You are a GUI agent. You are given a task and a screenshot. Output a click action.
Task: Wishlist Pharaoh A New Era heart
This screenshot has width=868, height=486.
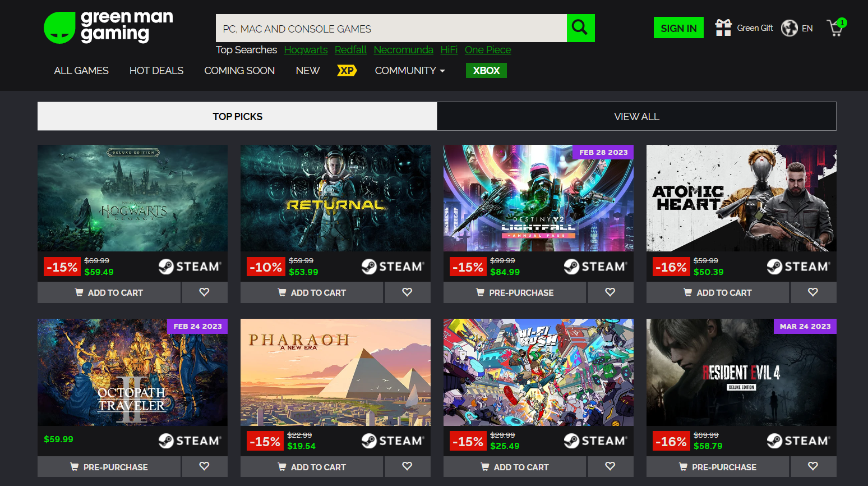tap(408, 466)
